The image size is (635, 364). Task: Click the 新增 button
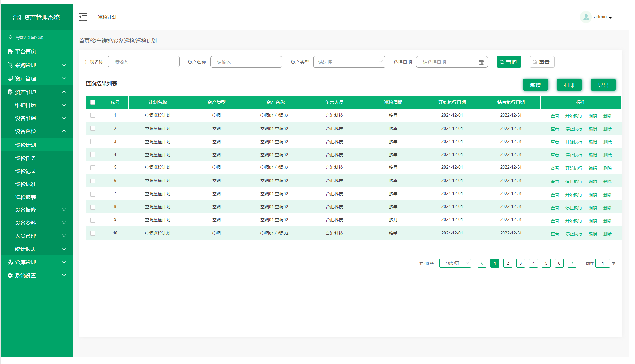tap(535, 85)
